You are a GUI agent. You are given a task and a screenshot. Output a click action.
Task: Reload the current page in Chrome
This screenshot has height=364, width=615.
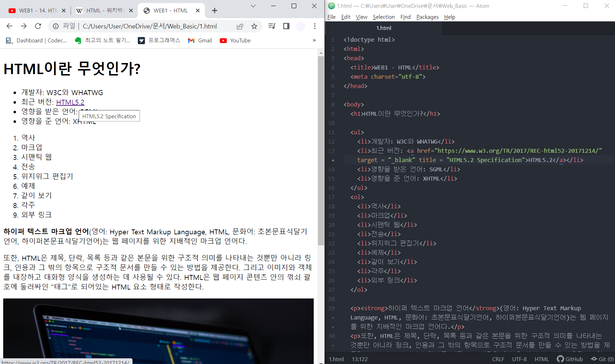tap(38, 26)
